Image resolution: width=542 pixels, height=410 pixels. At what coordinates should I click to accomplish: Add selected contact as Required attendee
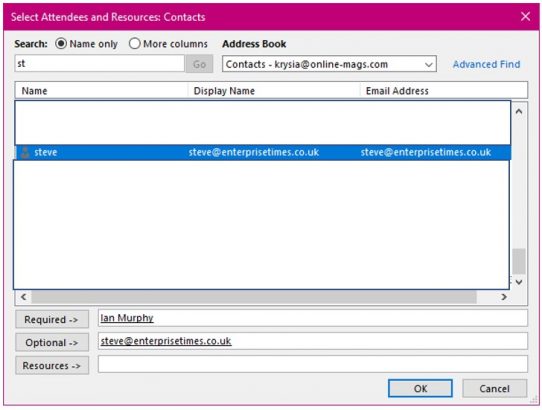point(52,319)
